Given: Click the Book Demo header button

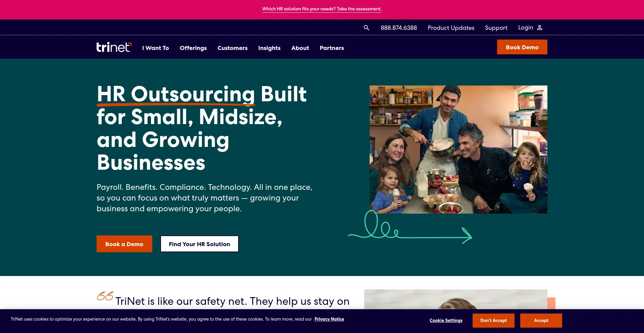Looking at the screenshot, I should coord(522,47).
